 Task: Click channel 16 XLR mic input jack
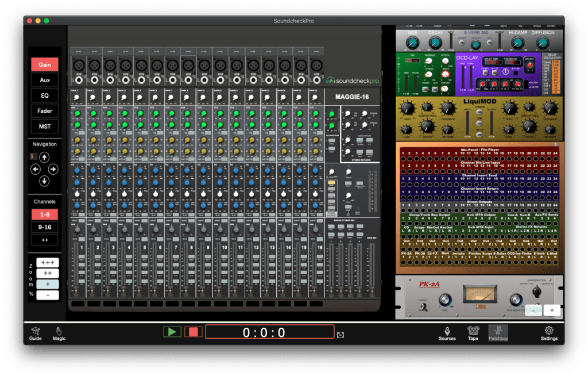click(316, 66)
